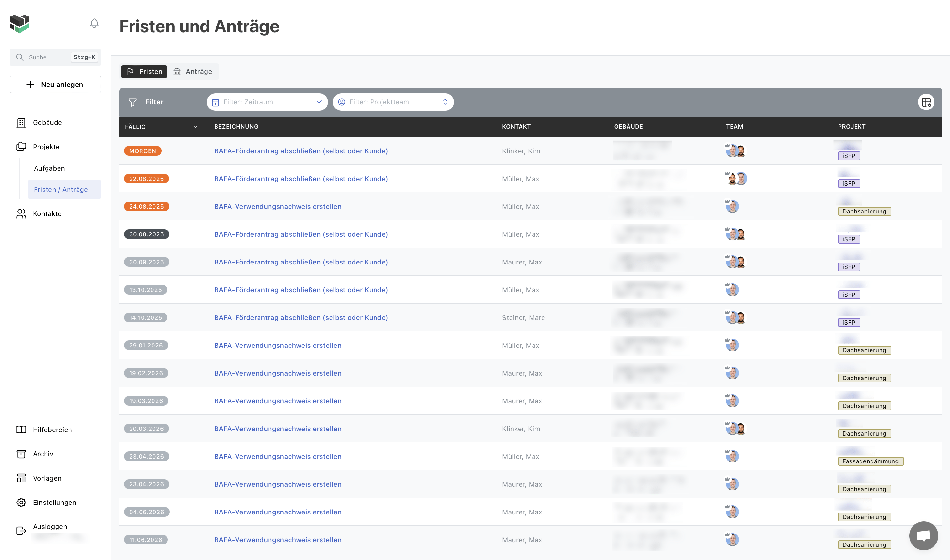Click team avatars in the MORGEN row

735,150
